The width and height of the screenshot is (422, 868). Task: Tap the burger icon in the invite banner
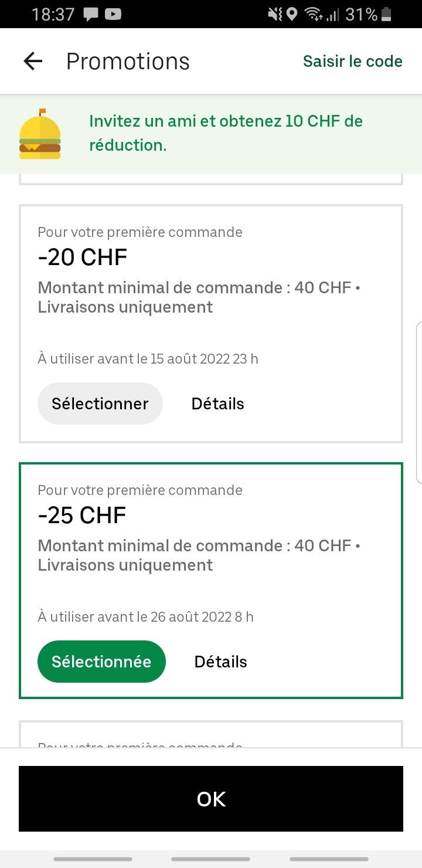click(x=40, y=134)
